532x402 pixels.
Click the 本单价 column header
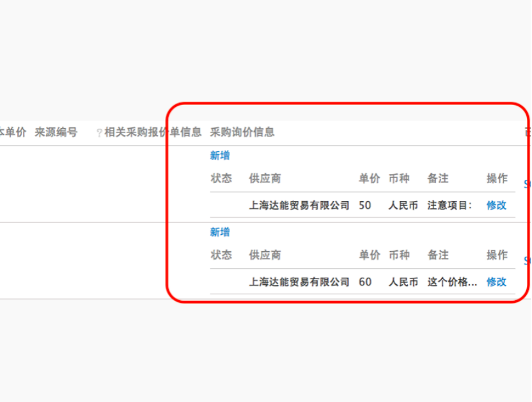12,133
